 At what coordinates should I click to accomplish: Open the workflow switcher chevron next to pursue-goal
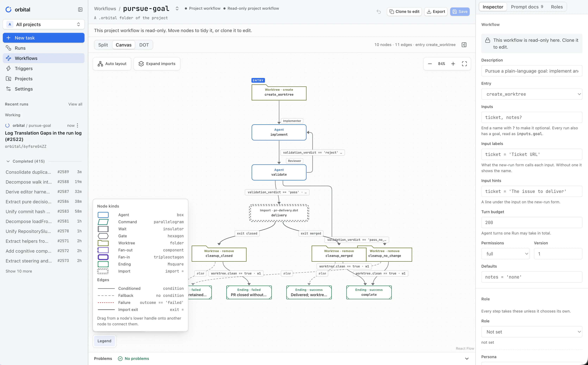[x=177, y=8]
